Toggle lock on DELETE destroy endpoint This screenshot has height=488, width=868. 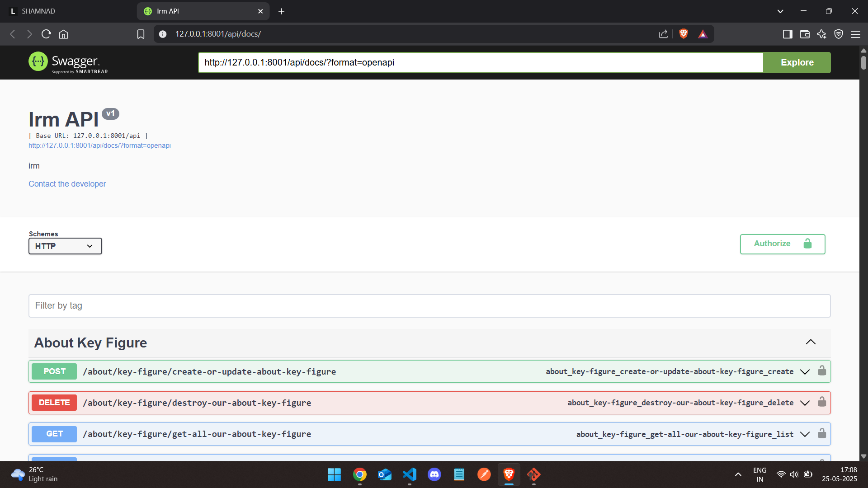point(822,402)
